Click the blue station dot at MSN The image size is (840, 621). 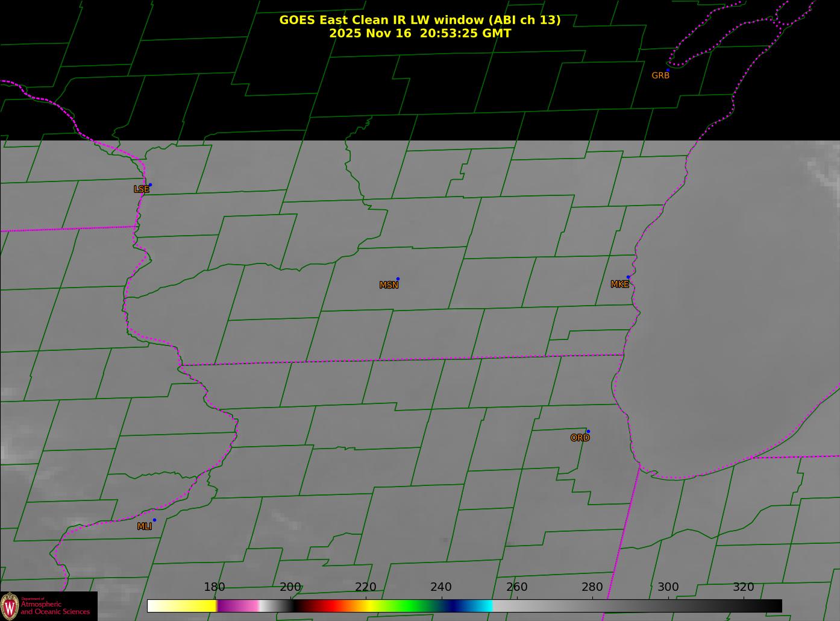398,279
